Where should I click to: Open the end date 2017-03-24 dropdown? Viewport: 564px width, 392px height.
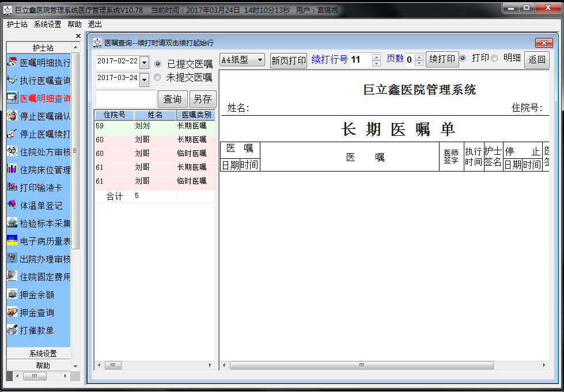(144, 79)
